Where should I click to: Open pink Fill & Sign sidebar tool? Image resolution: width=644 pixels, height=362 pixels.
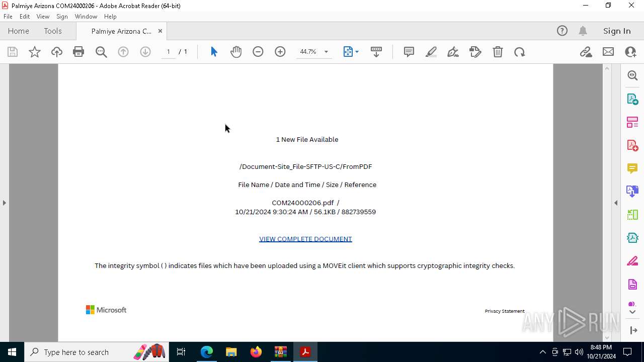pyautogui.click(x=632, y=261)
